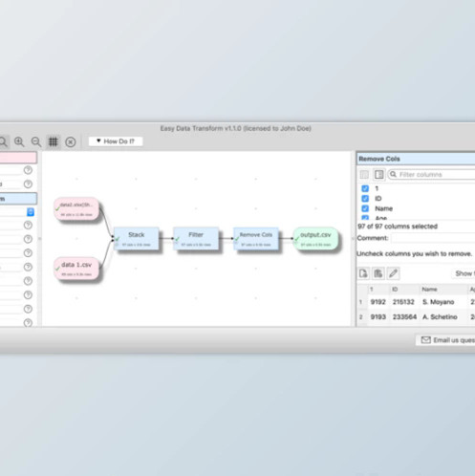Click the zoom in magnifier icon

19,141
